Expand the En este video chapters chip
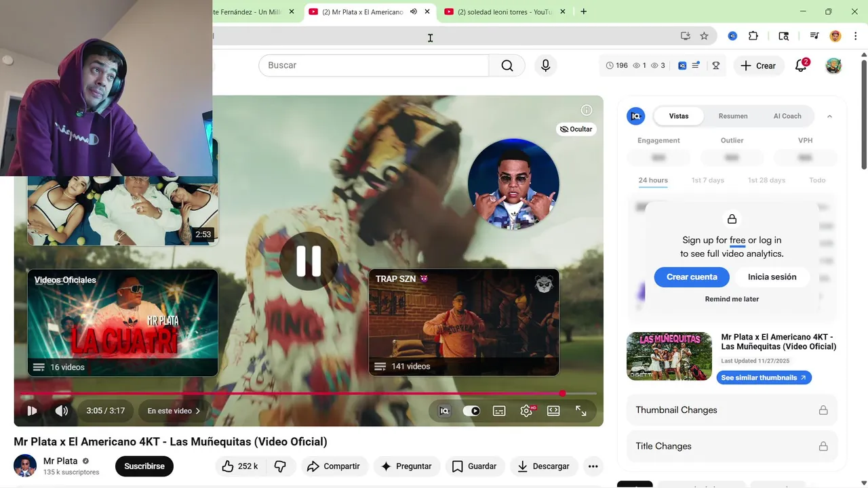This screenshot has height=488, width=868. coord(174,411)
